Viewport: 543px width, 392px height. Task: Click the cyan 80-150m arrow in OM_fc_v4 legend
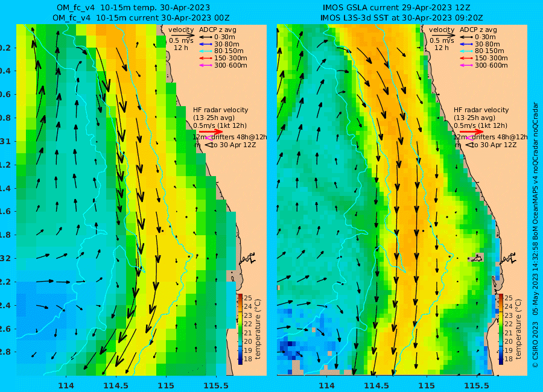[206, 51]
